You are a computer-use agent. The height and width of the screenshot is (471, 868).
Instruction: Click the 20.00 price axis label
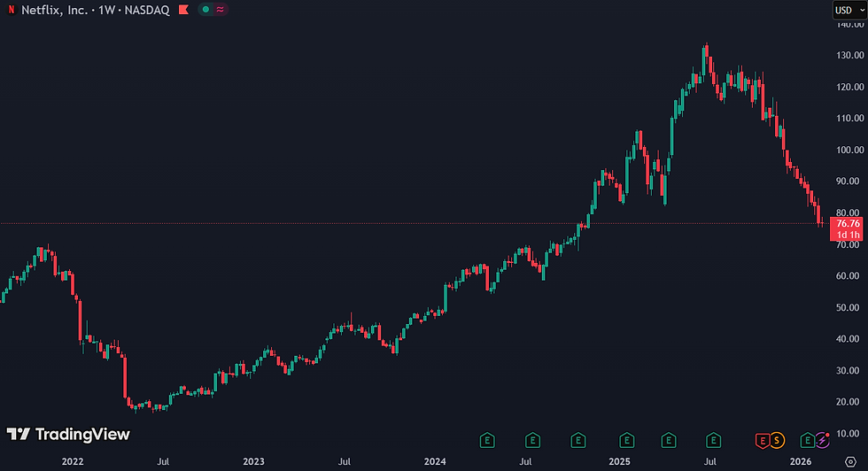[x=849, y=402]
